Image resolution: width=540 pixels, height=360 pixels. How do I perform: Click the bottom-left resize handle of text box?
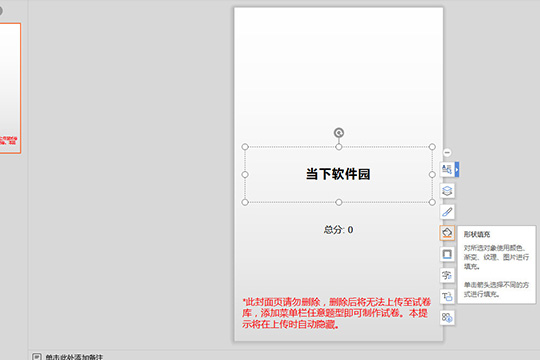[245, 202]
